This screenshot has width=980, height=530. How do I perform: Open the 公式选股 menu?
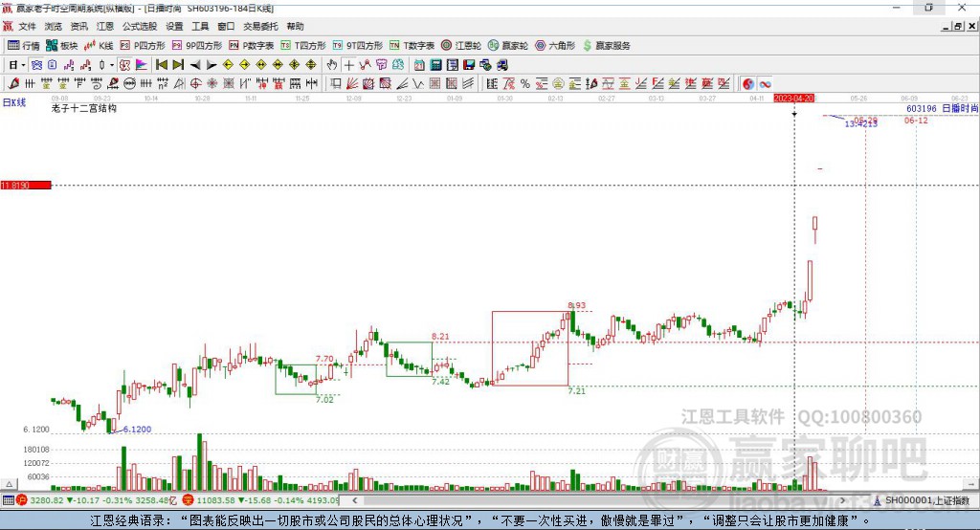tap(140, 26)
